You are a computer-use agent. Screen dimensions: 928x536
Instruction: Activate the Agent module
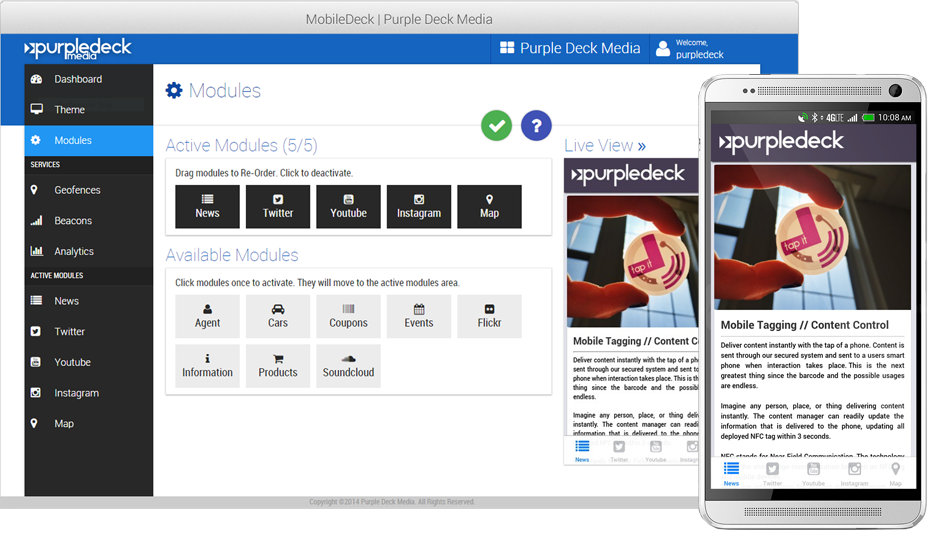tap(207, 317)
